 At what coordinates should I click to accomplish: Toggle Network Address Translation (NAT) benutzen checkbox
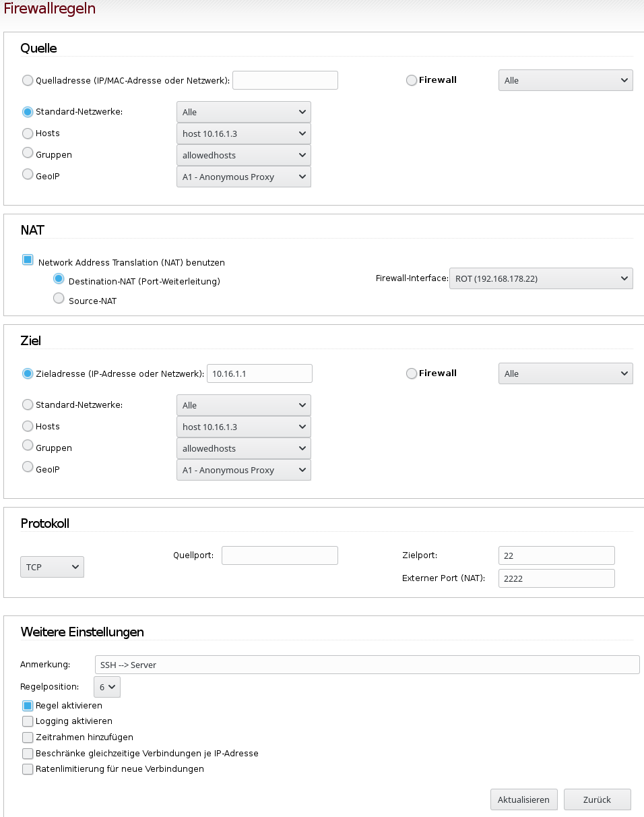click(x=28, y=260)
